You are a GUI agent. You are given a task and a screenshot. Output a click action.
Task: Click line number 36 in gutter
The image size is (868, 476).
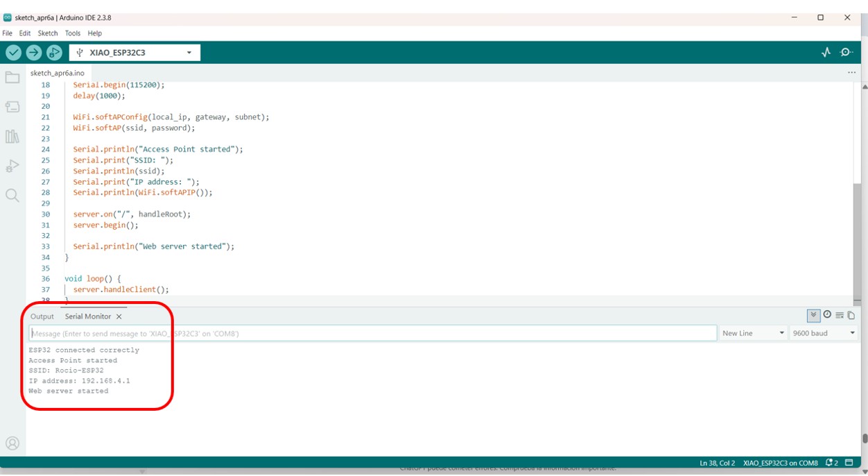tap(46, 279)
